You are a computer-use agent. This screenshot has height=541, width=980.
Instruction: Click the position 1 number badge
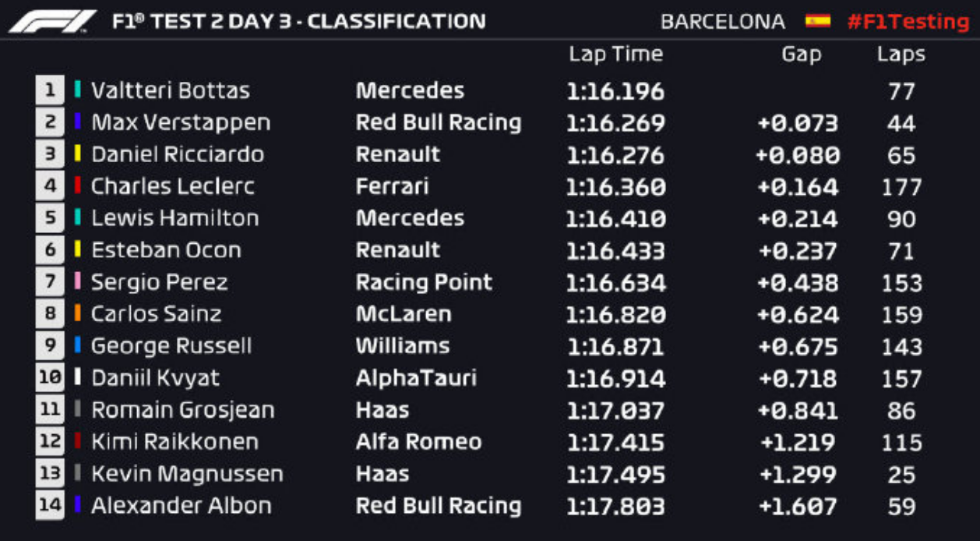[x=50, y=90]
